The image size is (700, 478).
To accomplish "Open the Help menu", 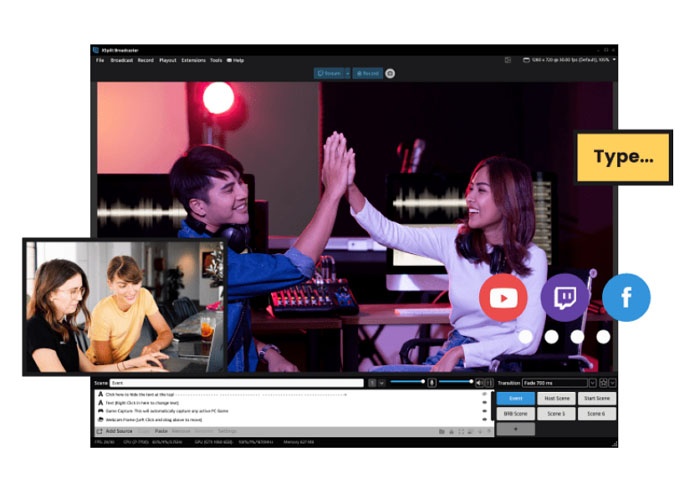I will coord(236,60).
